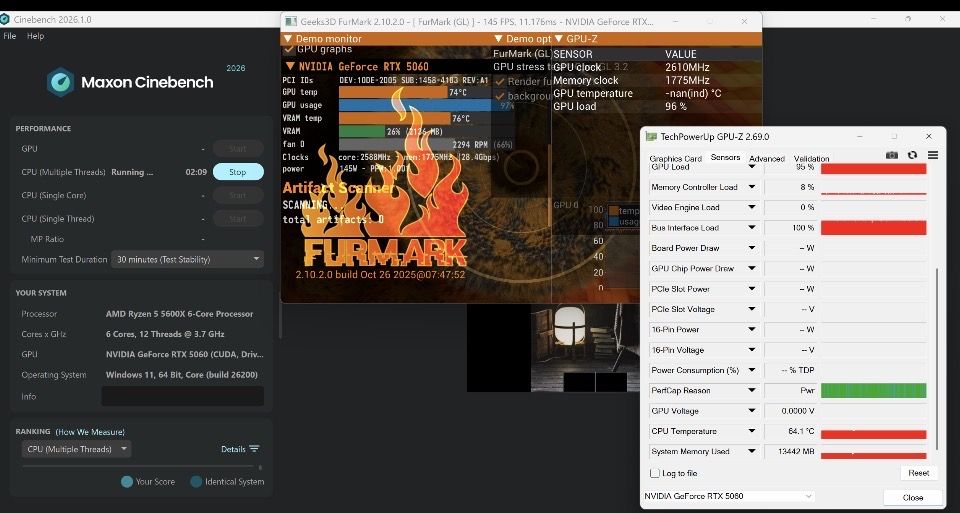Click the GPU-Z refresh icon
Image resolution: width=960 pixels, height=513 pixels.
(x=912, y=155)
